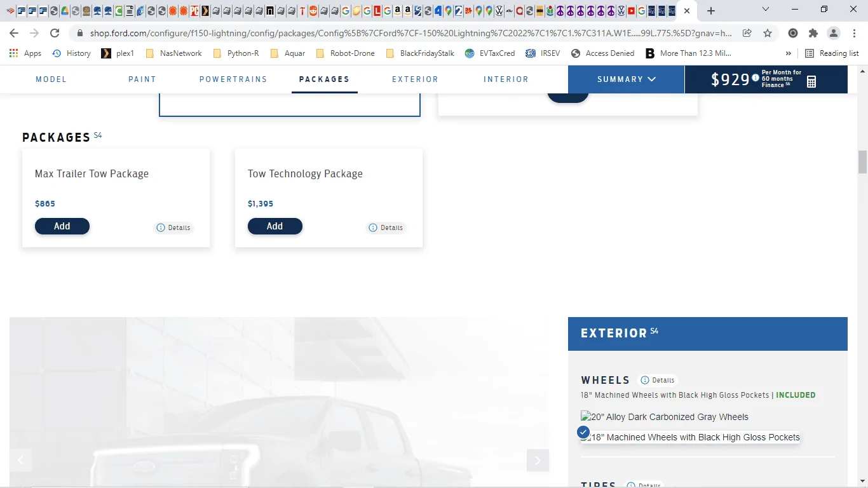Viewport: 868px width, 488px height.
Task: Add the Tow Technology Package
Action: (x=275, y=226)
